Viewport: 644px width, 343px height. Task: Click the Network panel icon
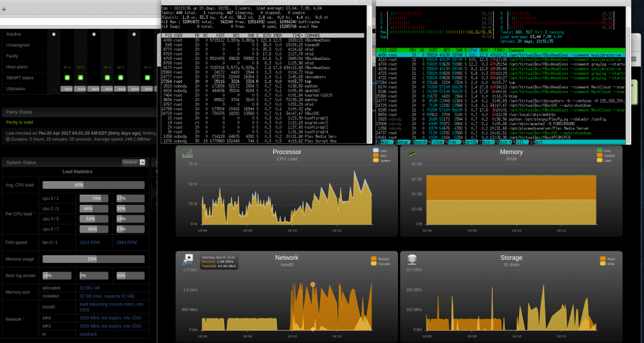coord(188,259)
